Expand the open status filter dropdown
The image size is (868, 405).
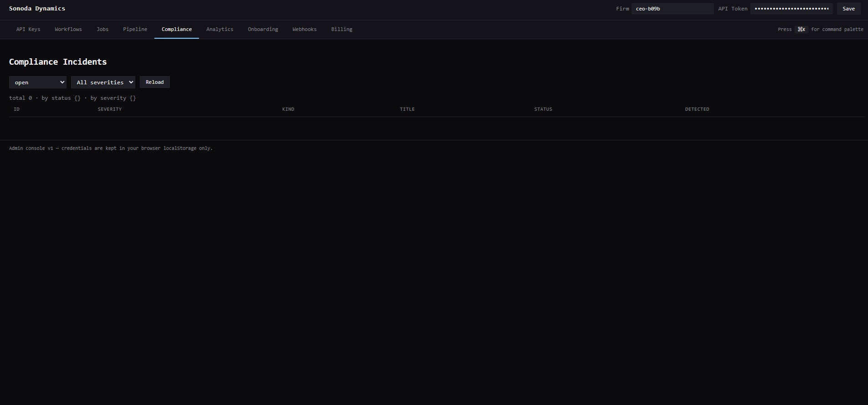click(x=38, y=82)
